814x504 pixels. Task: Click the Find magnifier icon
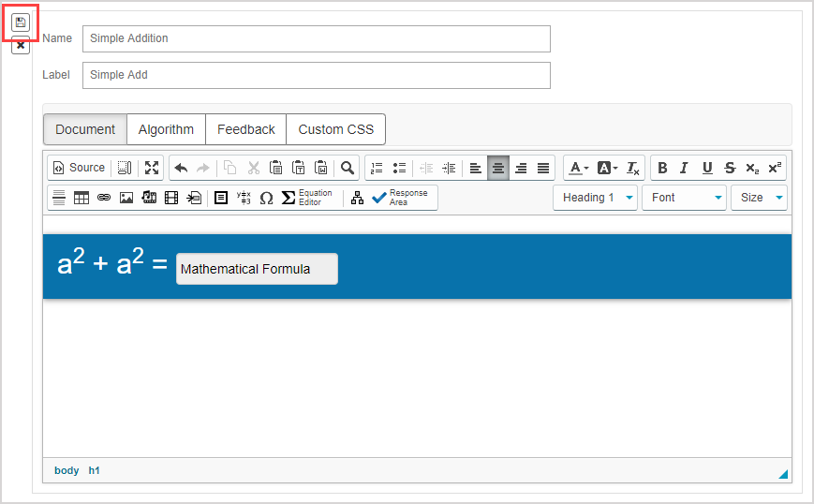(348, 168)
